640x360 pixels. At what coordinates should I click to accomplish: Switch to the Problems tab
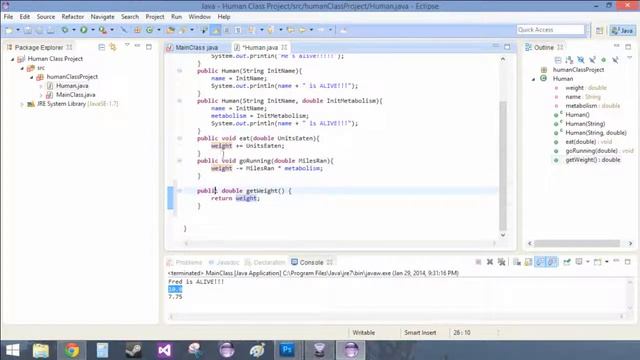[x=184, y=262]
